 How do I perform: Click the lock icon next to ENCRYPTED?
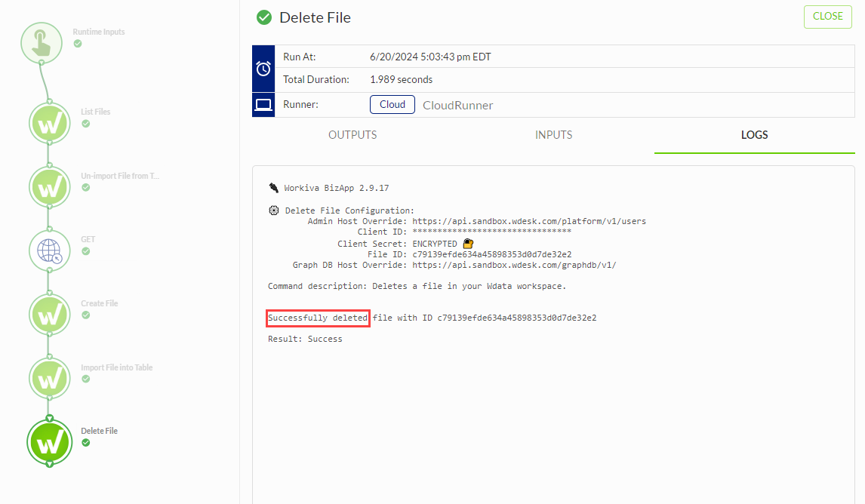click(468, 243)
